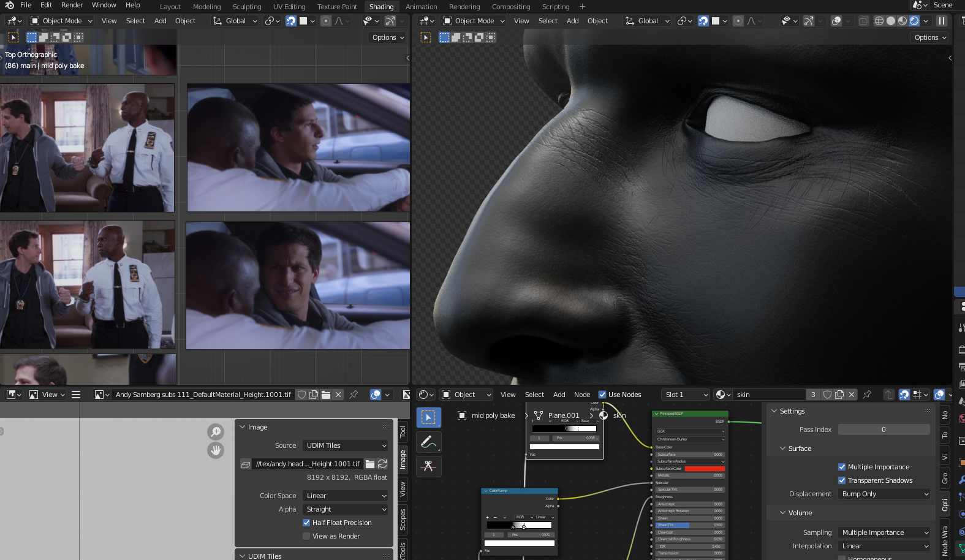Toggle X-ray in right viewport
Image resolution: width=965 pixels, height=560 pixels.
(x=863, y=21)
